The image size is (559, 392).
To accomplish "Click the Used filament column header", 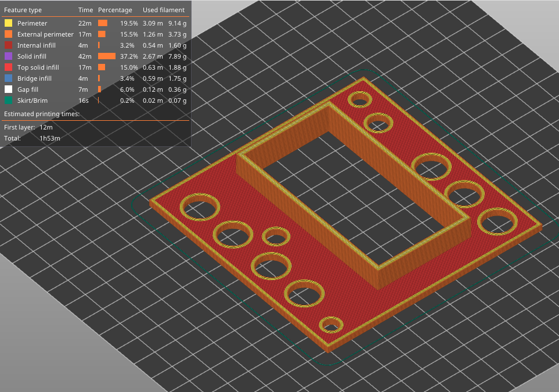I will [164, 10].
